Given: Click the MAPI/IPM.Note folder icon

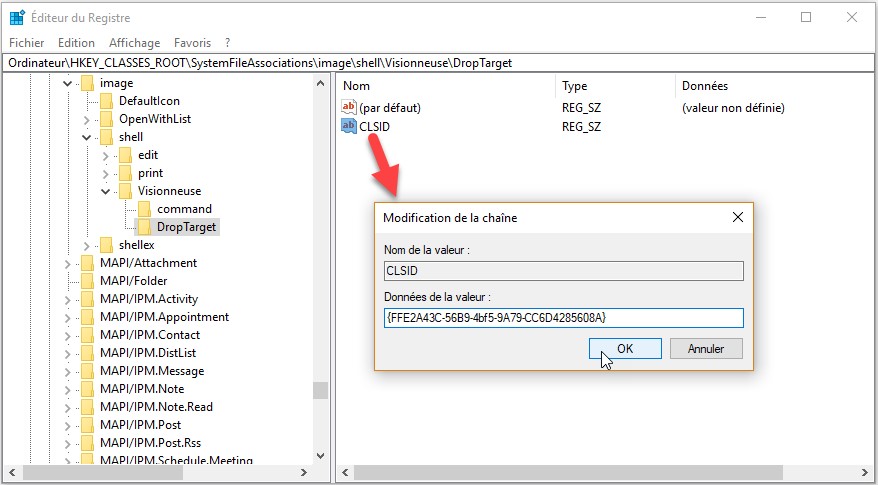Looking at the screenshot, I should coord(87,389).
